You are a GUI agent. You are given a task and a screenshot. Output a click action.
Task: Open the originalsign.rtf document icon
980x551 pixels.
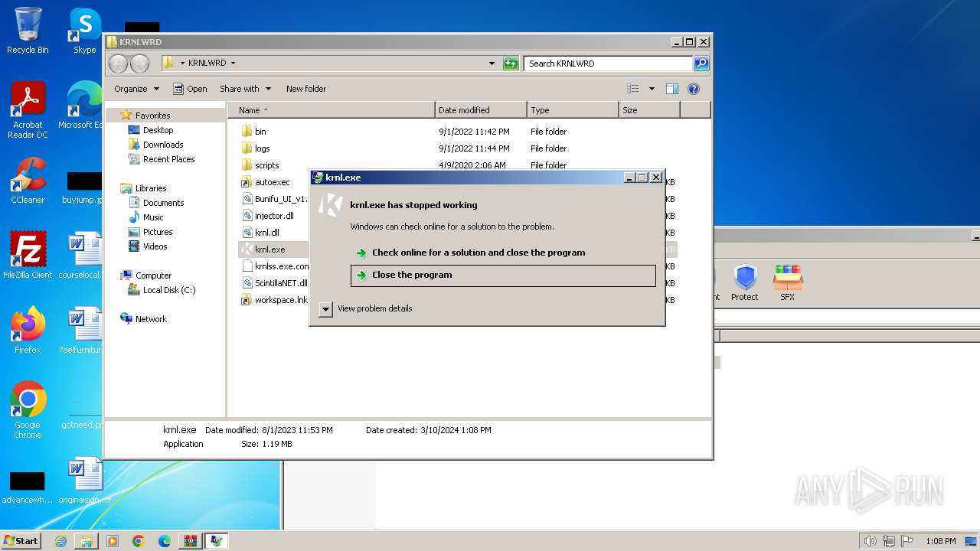coord(84,480)
